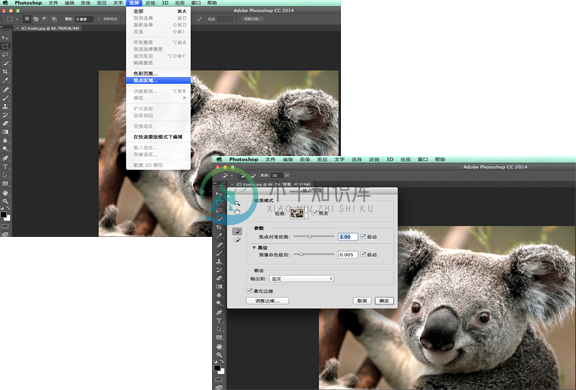Click 羽化 feather field in first options bar
The height and width of the screenshot is (390, 576).
point(84,19)
